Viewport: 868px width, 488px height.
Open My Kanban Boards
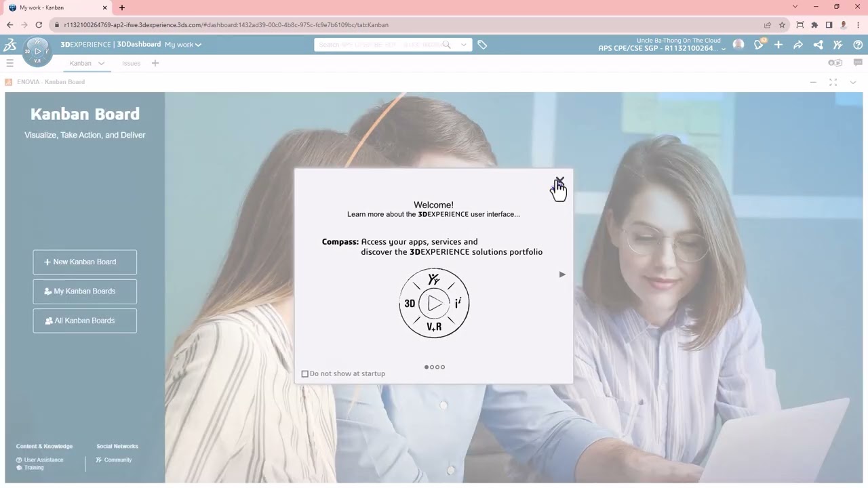point(85,291)
